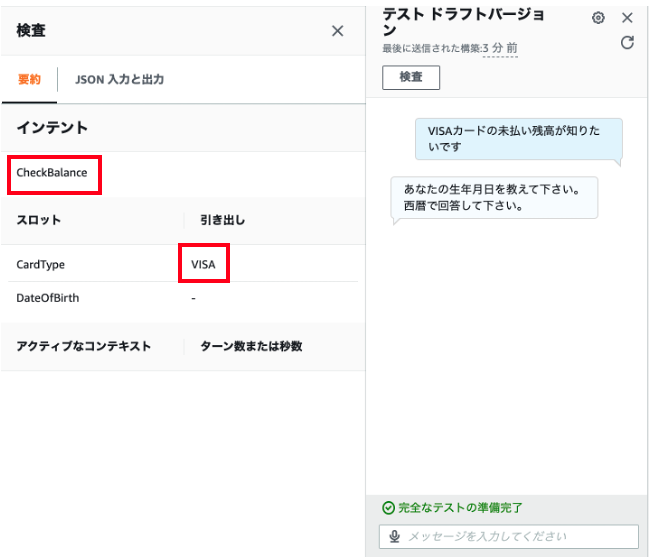Select the CheckBalance intent name
Image resolution: width=649 pixels, height=560 pixels.
(52, 173)
